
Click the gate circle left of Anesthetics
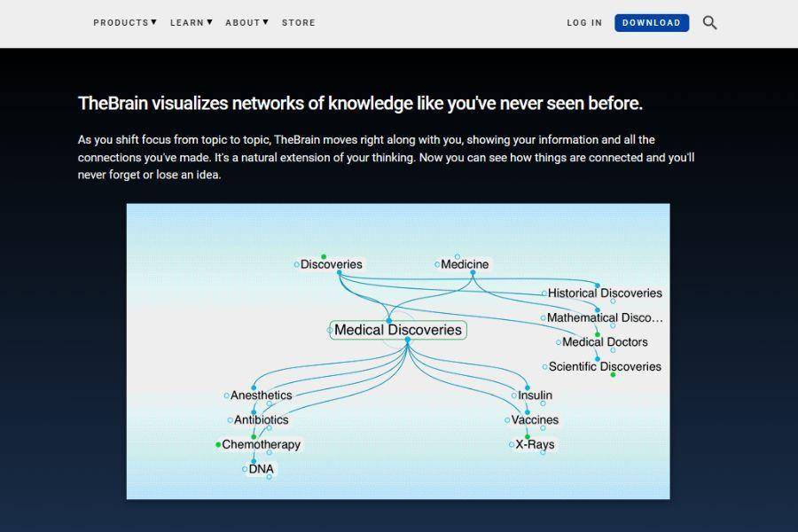[226, 395]
